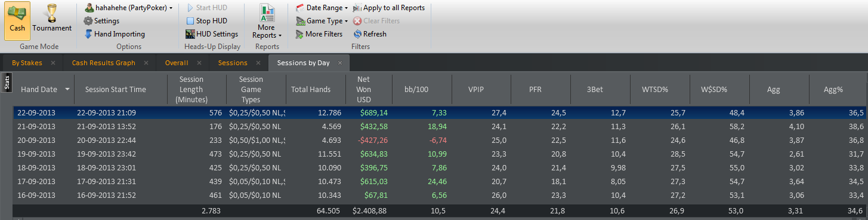The width and height of the screenshot is (868, 220).
Task: Open Hand Importing
Action: (115, 34)
